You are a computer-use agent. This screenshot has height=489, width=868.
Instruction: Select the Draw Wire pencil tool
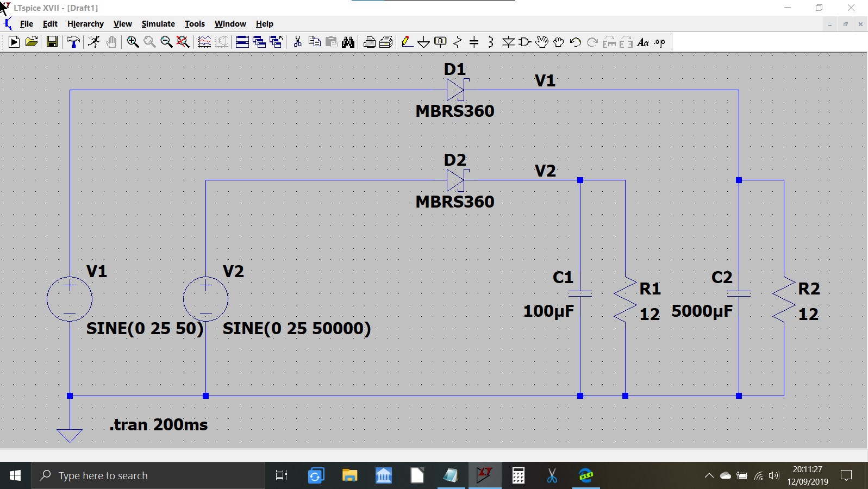point(407,42)
